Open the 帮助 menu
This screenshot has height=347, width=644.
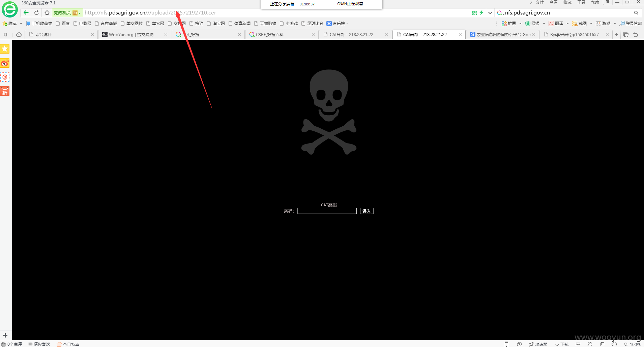coord(595,2)
